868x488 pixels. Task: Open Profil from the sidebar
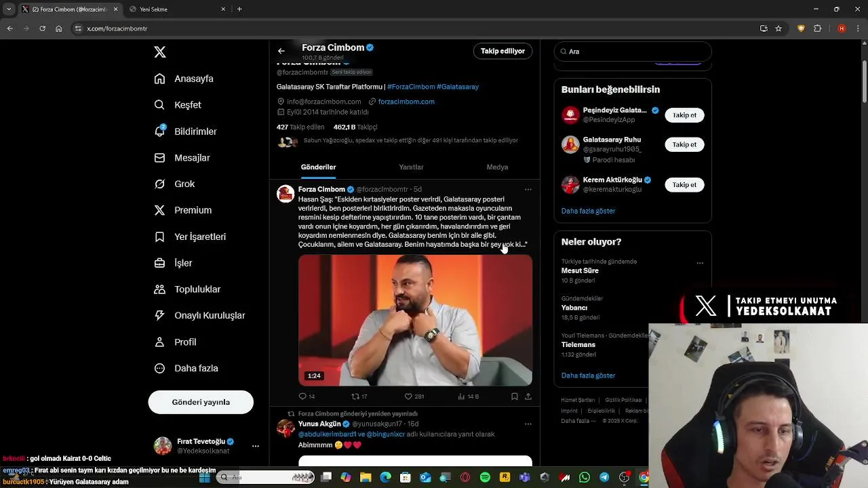175,342
